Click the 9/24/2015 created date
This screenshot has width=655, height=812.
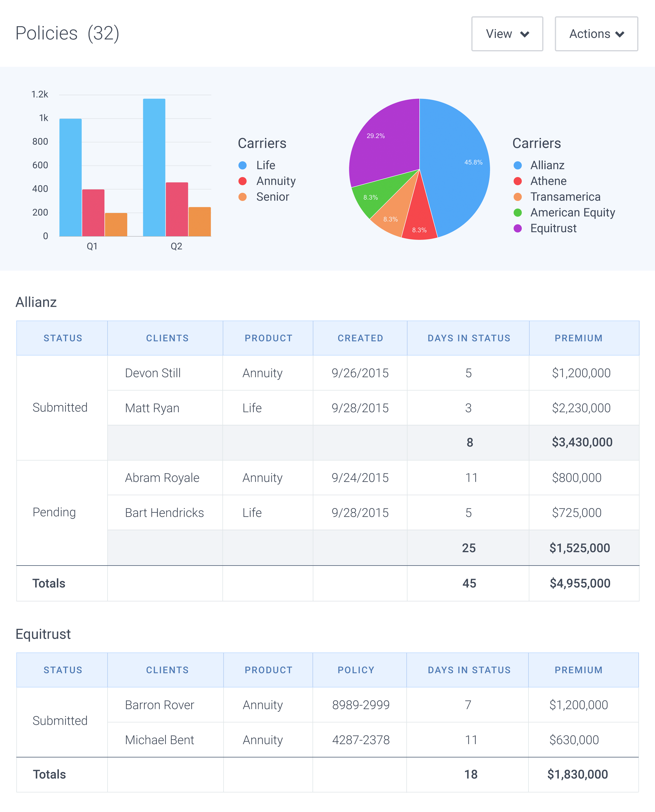(x=360, y=478)
